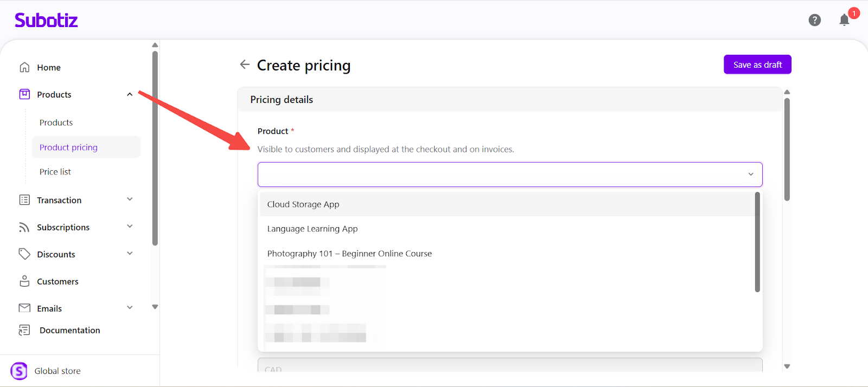
Task: Click the Subotiz logo
Action: click(x=46, y=21)
